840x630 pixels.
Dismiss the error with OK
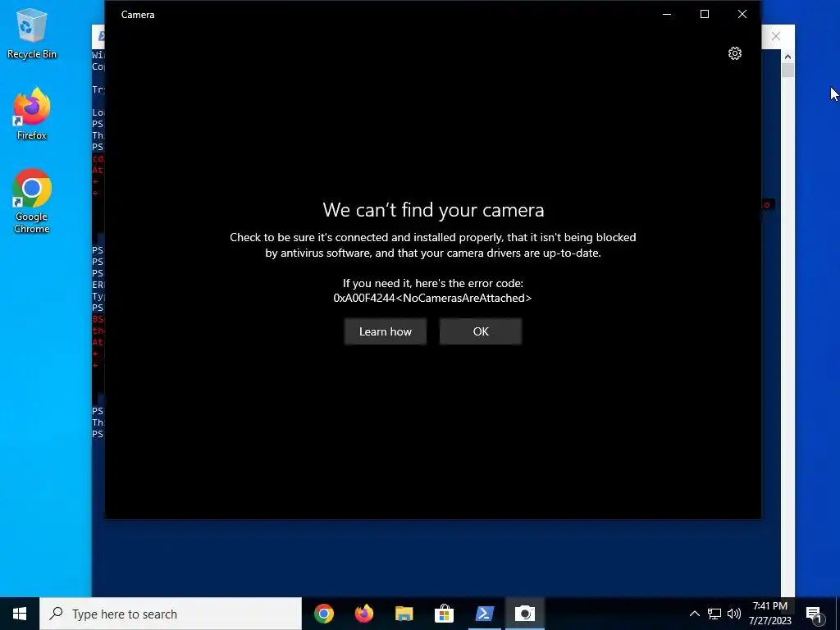[481, 331]
